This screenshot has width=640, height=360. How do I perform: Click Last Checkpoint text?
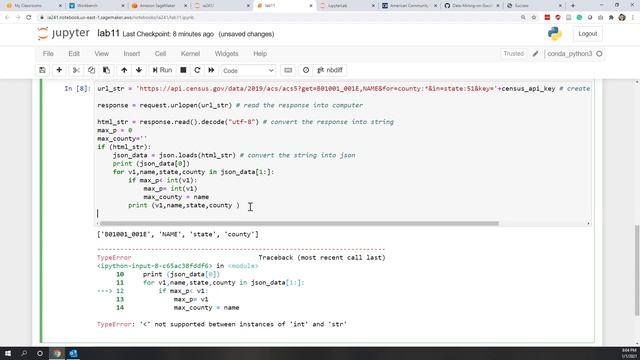[x=168, y=34]
